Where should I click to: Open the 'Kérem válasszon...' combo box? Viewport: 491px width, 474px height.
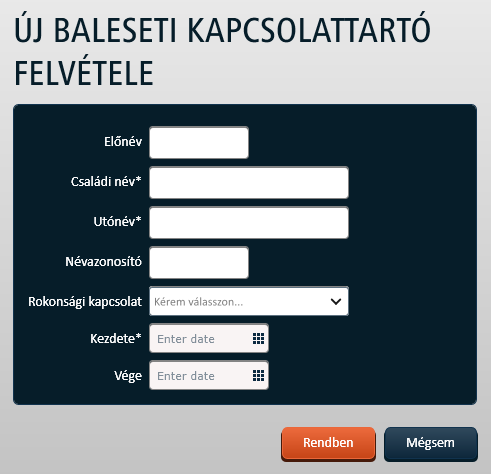[249, 301]
